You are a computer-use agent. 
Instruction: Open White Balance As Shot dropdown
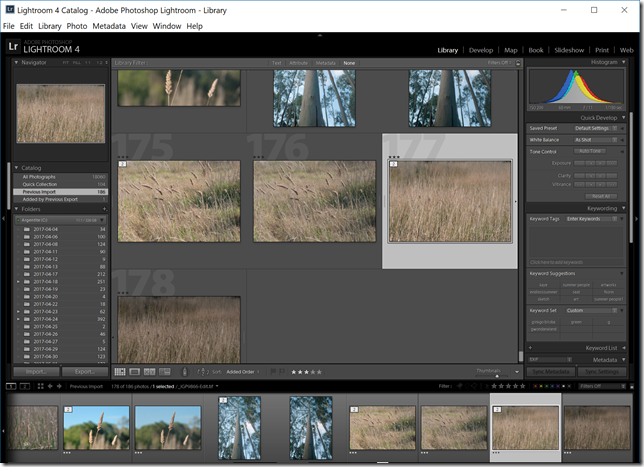point(597,140)
